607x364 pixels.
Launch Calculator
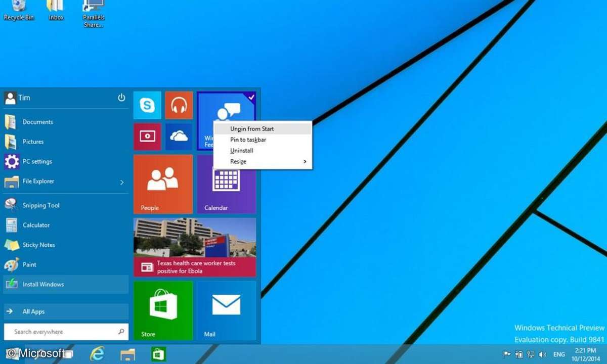(x=66, y=225)
